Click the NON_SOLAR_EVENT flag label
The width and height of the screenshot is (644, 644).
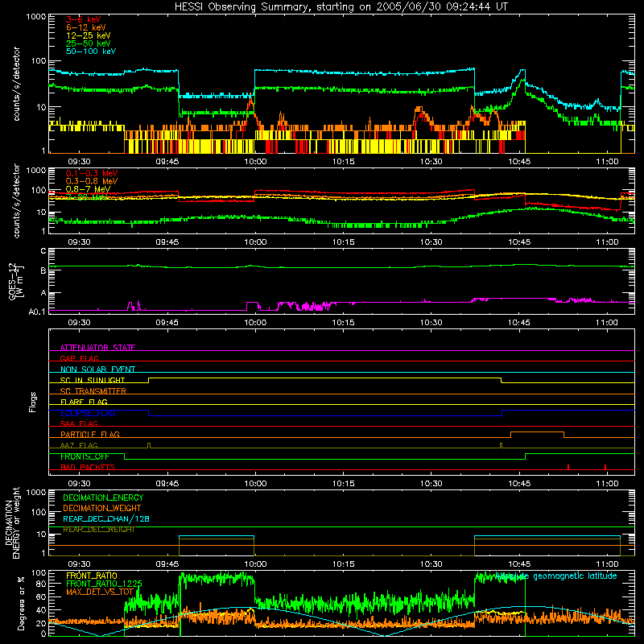(x=97, y=369)
